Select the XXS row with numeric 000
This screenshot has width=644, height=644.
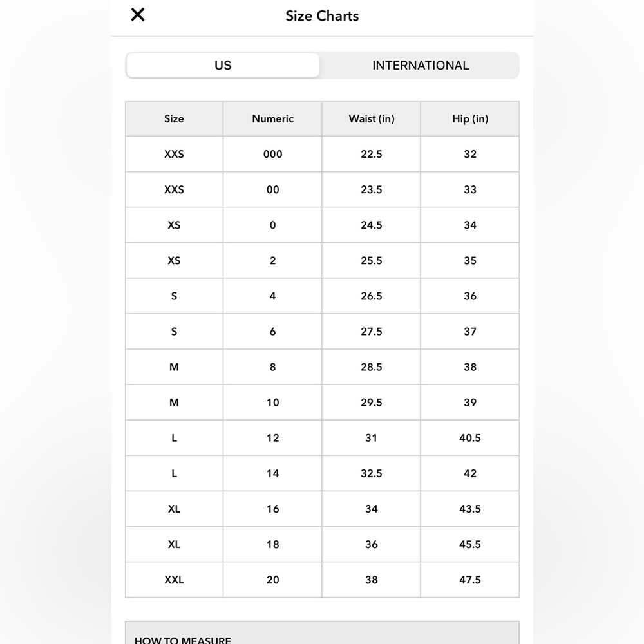[322, 154]
